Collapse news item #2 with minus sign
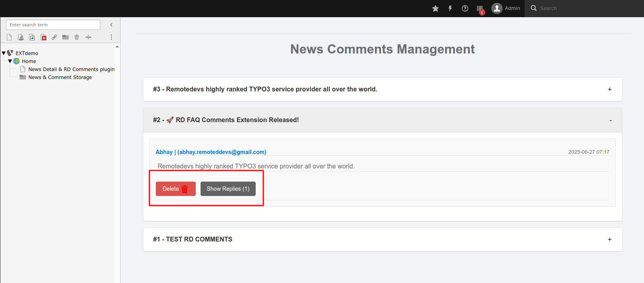Image resolution: width=644 pixels, height=283 pixels. (x=610, y=121)
